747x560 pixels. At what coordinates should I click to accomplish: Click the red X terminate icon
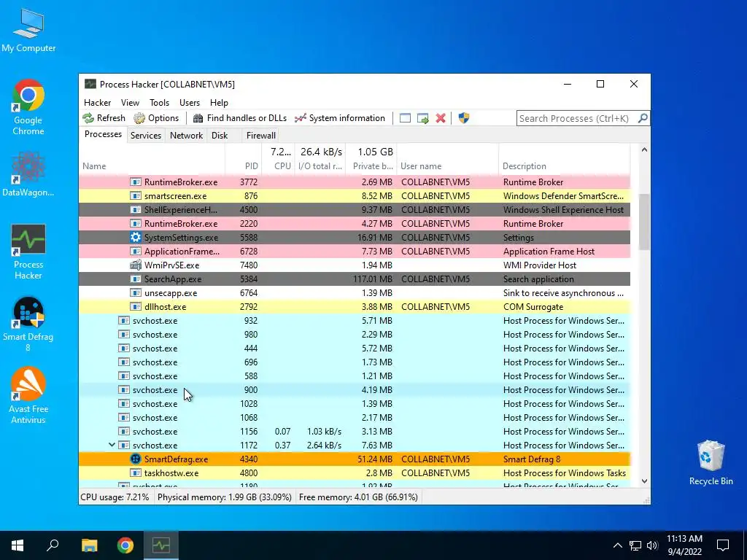pyautogui.click(x=441, y=118)
